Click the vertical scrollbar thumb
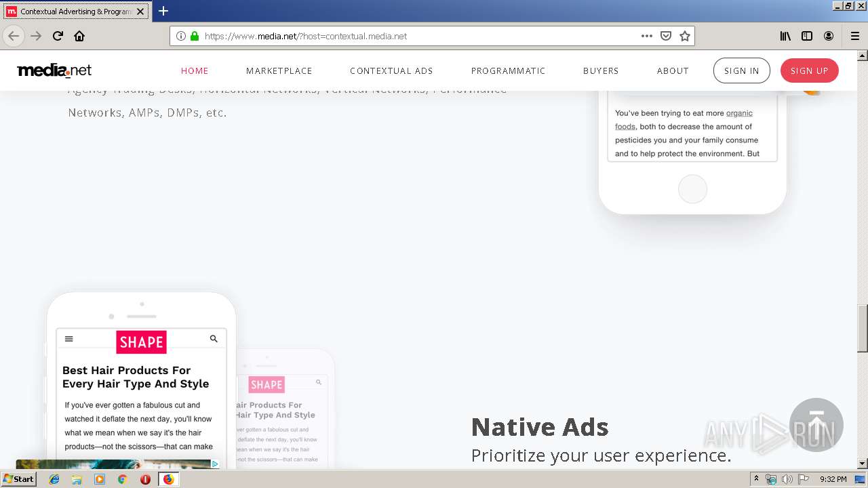The image size is (868, 488). 863,328
